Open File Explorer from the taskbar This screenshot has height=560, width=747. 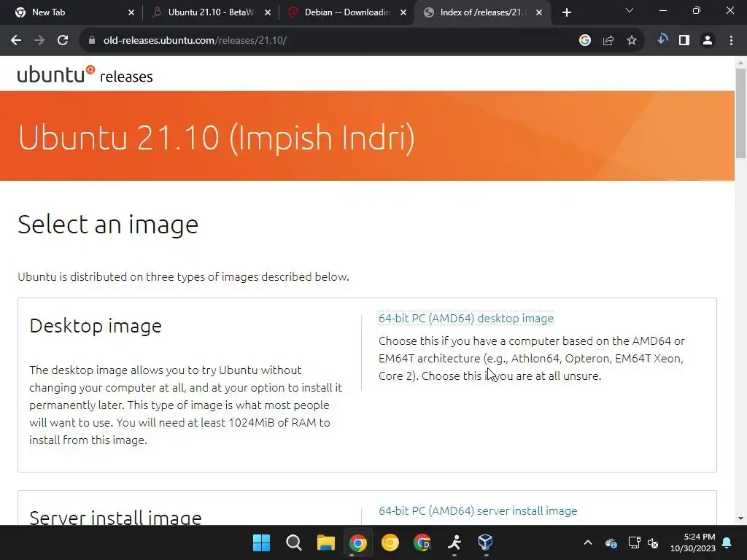pos(326,542)
